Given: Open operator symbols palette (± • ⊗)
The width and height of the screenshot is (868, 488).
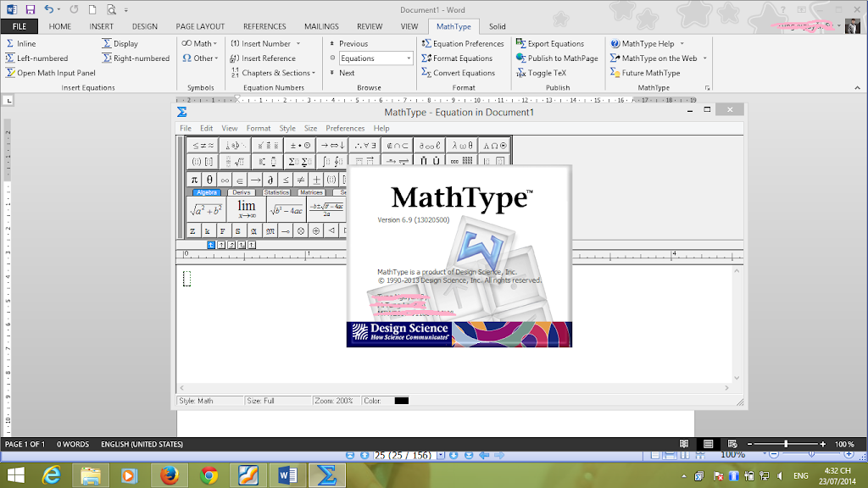Looking at the screenshot, I should click(x=300, y=146).
